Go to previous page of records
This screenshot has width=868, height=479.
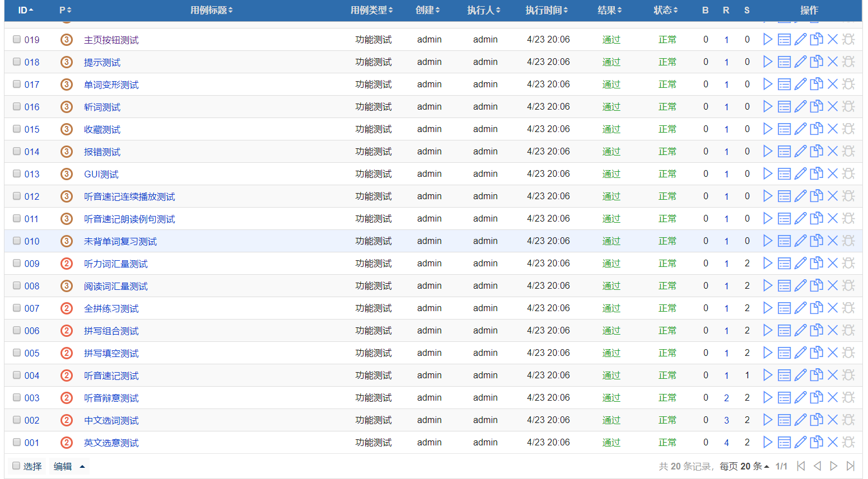pos(817,466)
